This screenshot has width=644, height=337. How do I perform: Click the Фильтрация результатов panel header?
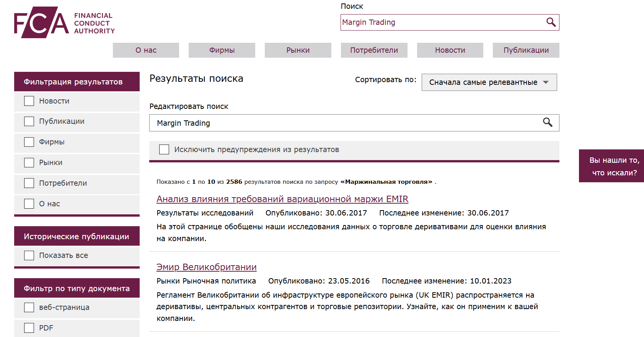click(x=77, y=81)
